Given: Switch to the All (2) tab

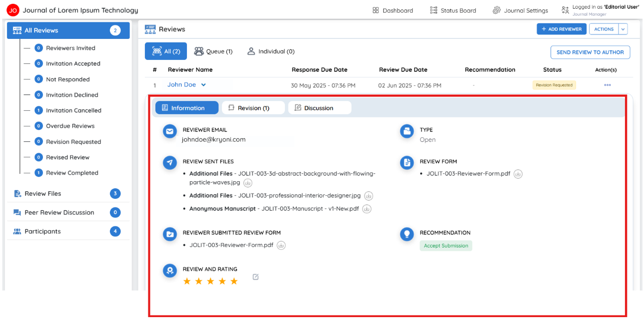Looking at the screenshot, I should [x=166, y=51].
